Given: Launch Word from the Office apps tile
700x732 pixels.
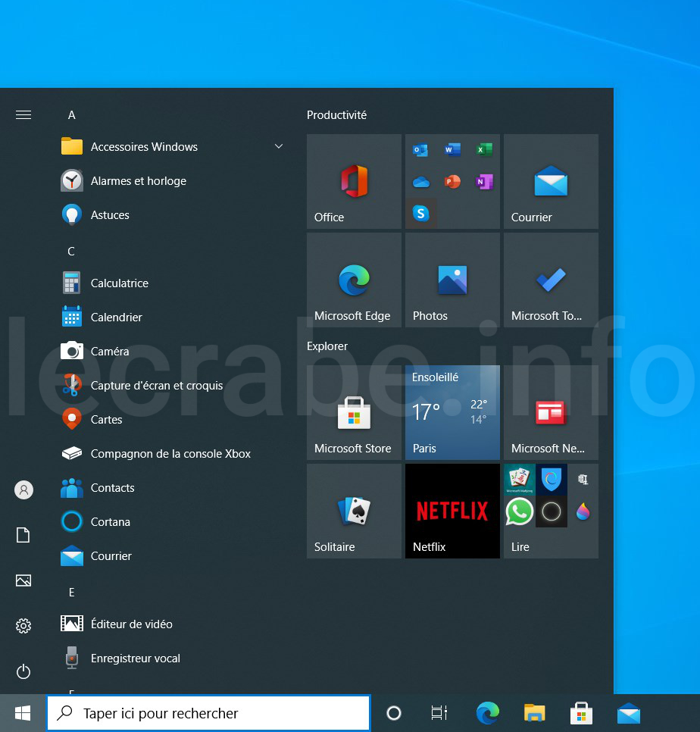Looking at the screenshot, I should (452, 150).
